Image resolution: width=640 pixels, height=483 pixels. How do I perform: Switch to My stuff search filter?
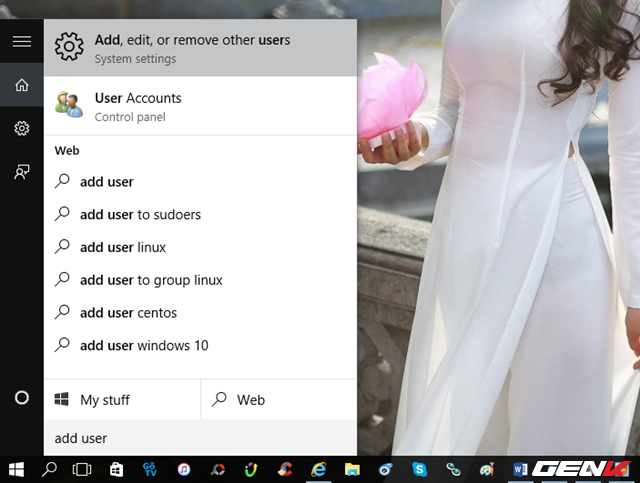(122, 400)
